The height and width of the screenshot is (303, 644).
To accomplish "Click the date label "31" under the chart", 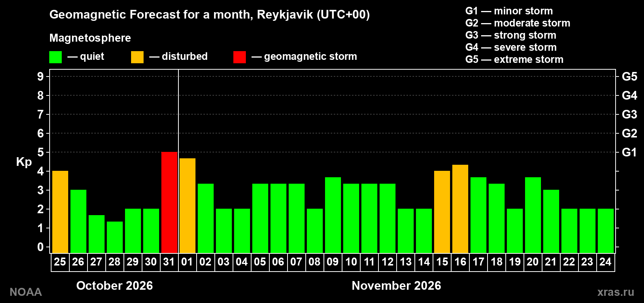I will pos(169,262).
